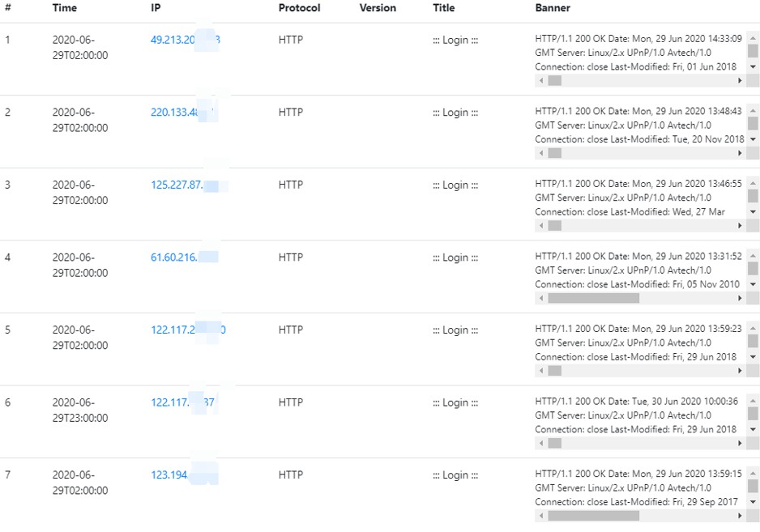Click the Title column header
Screen dimensions: 760x532
click(x=444, y=8)
